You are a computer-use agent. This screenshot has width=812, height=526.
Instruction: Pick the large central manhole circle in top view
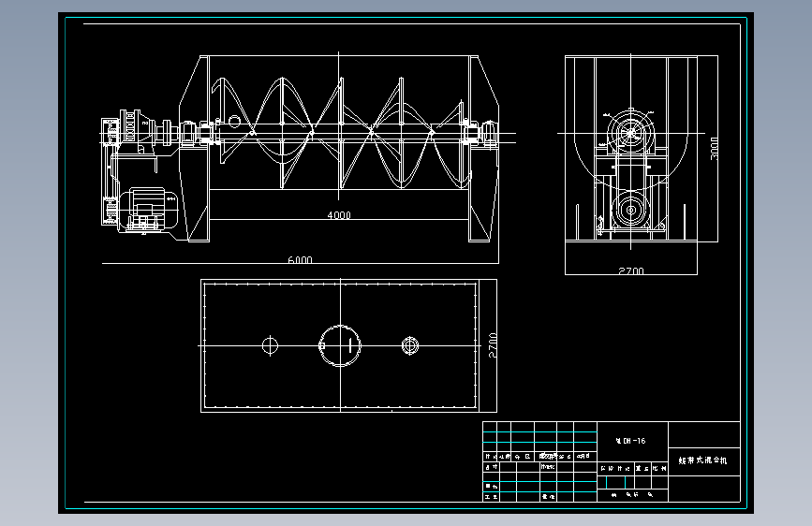coord(340,345)
